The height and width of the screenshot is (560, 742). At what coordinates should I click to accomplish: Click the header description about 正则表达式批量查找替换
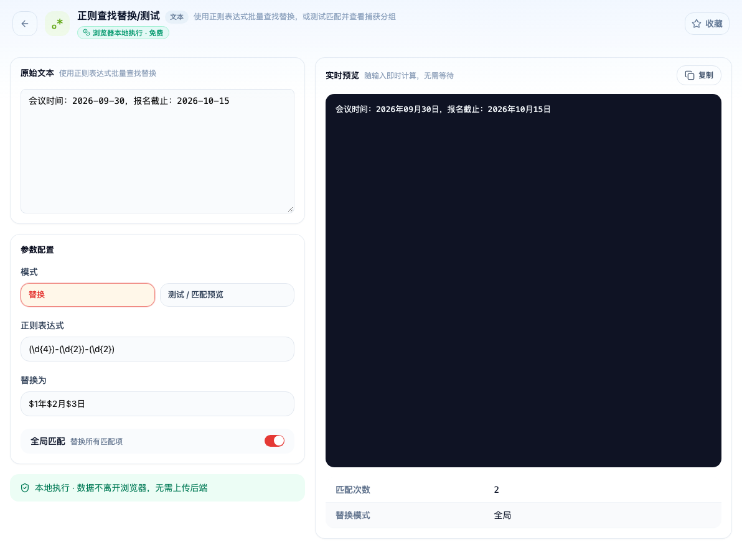pyautogui.click(x=294, y=17)
